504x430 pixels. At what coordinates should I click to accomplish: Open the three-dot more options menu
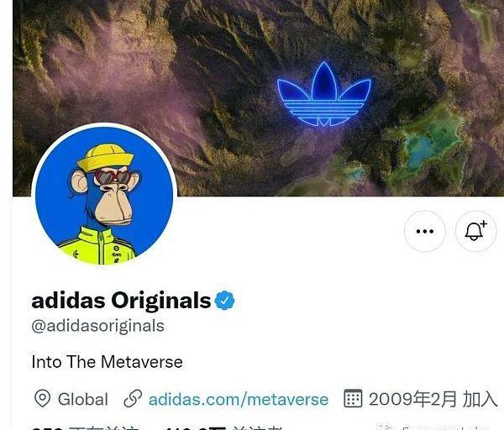(424, 231)
